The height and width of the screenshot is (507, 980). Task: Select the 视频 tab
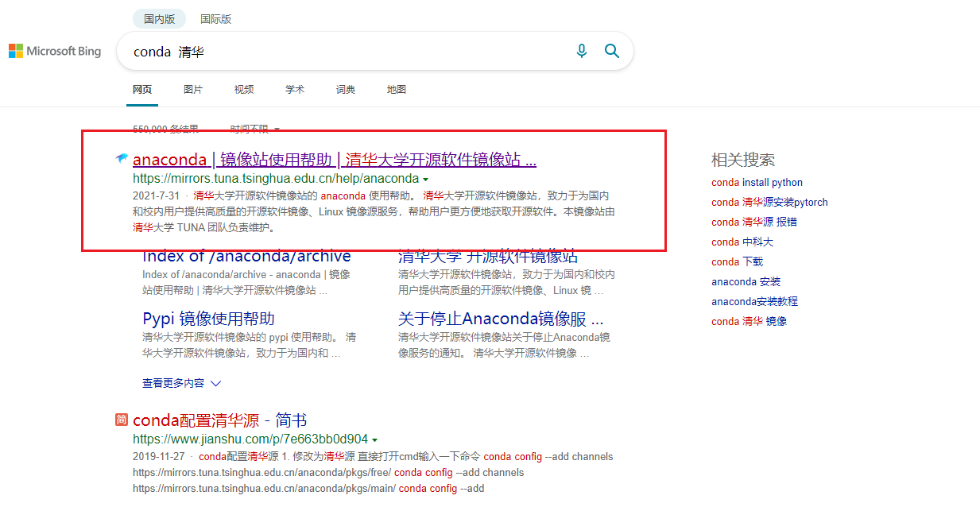pyautogui.click(x=244, y=90)
